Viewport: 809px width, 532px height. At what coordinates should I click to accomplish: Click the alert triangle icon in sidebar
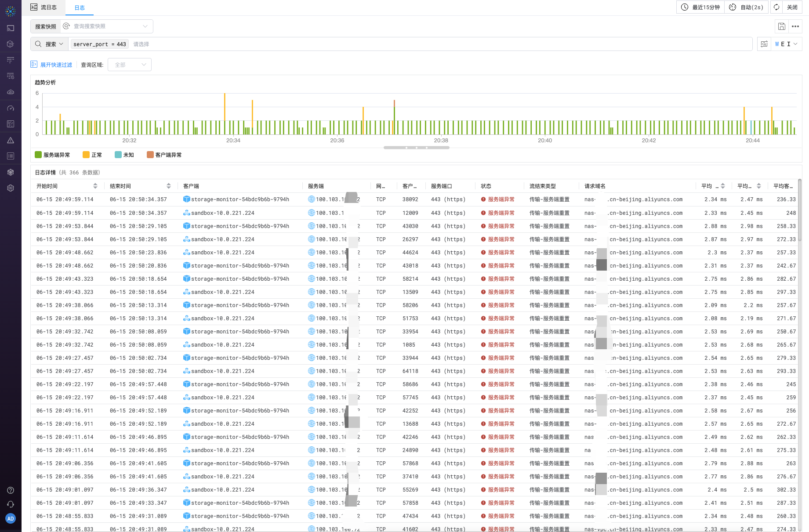click(11, 141)
